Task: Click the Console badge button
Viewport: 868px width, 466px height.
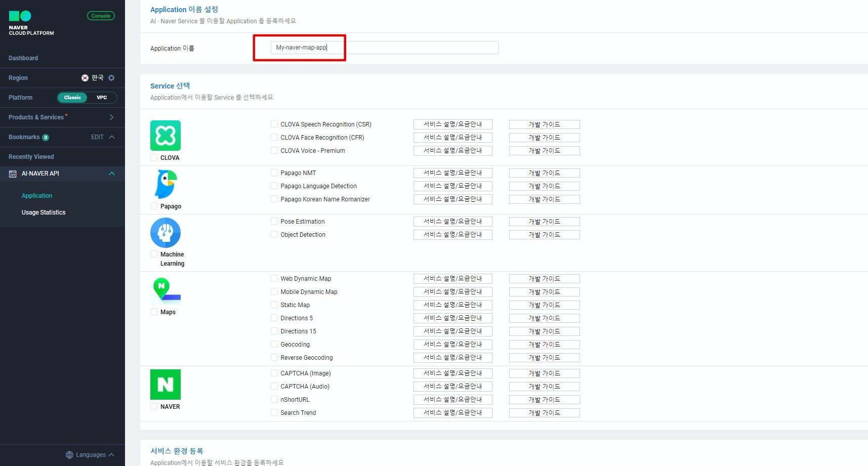Action: [x=101, y=16]
